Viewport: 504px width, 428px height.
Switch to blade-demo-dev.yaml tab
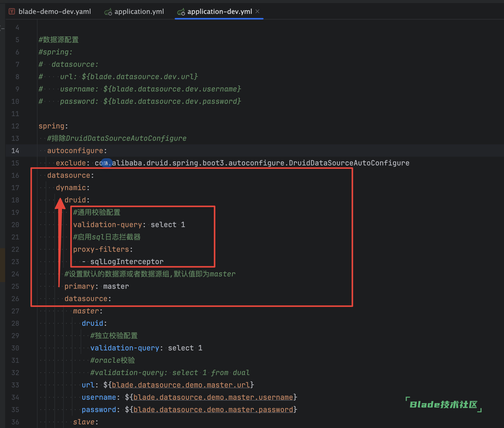[x=55, y=12]
